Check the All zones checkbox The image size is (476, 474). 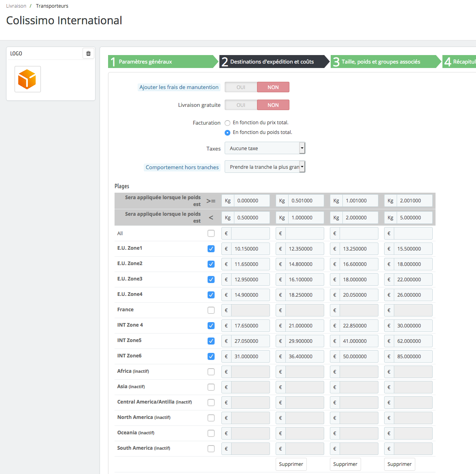(211, 234)
